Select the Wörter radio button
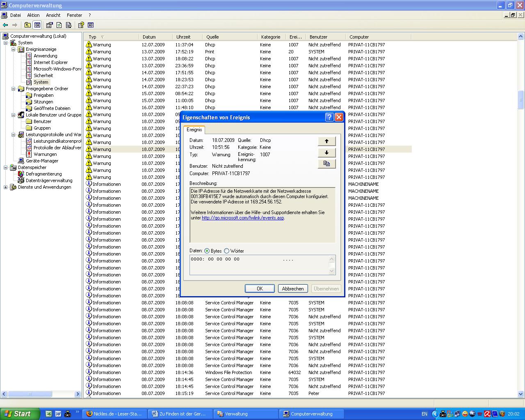Screen dimensions: 525x420 pos(226,251)
